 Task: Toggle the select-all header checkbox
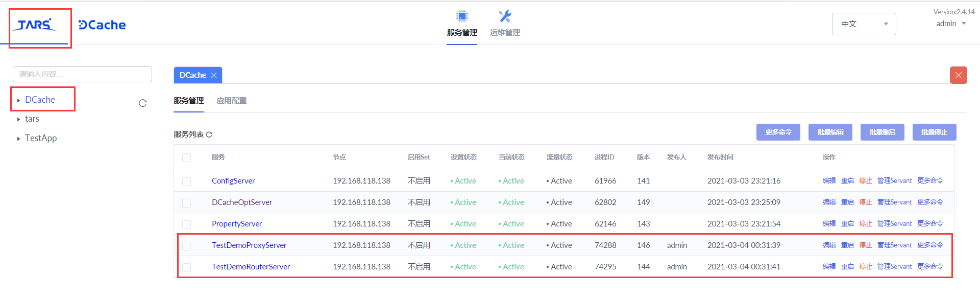[187, 157]
